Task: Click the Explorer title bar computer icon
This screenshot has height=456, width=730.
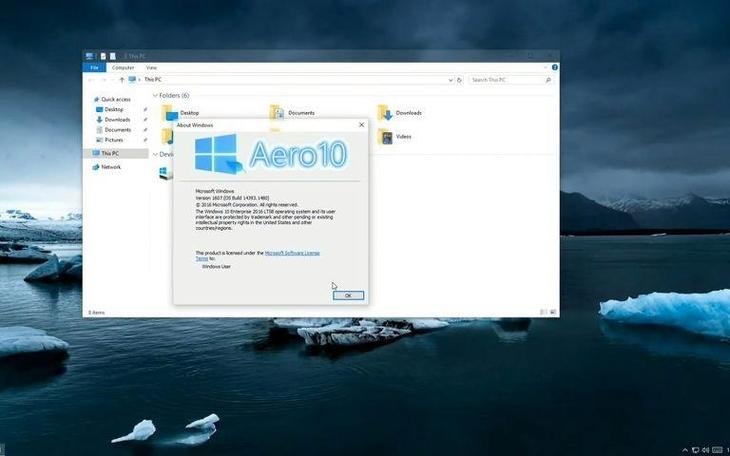Action: coord(89,56)
